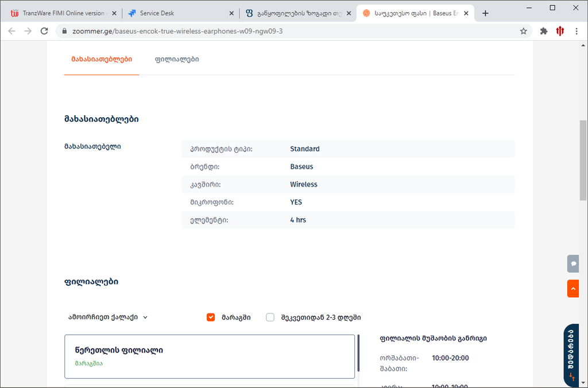Minimize the Chrome window
Screen dimensions: 588x388
[529, 7]
